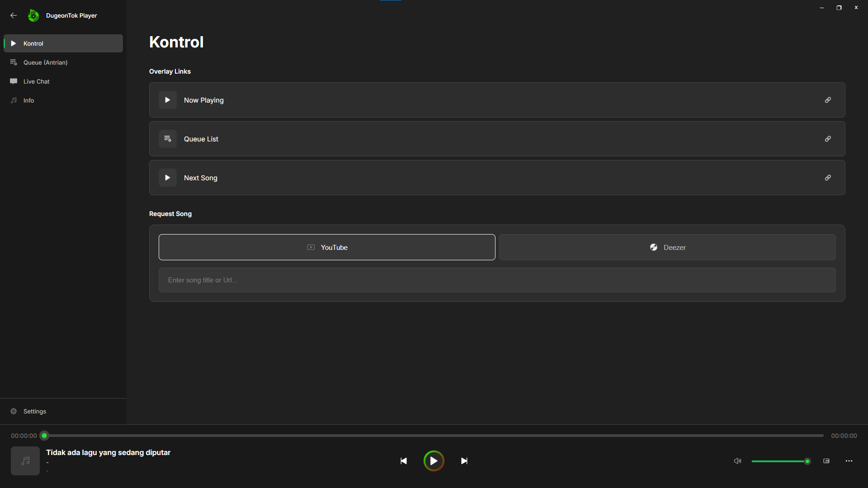Click the Now Playing overlay row

click(452, 100)
